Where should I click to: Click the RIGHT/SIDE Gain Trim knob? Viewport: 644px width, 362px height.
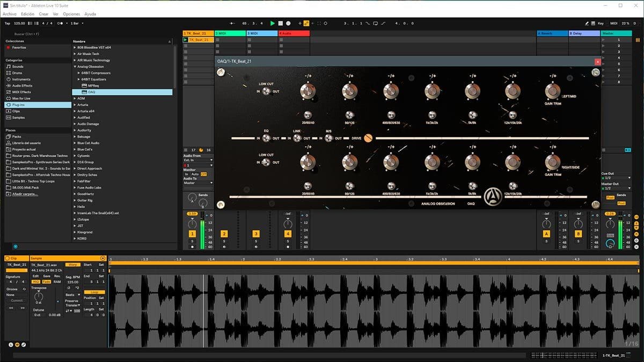coord(552,162)
